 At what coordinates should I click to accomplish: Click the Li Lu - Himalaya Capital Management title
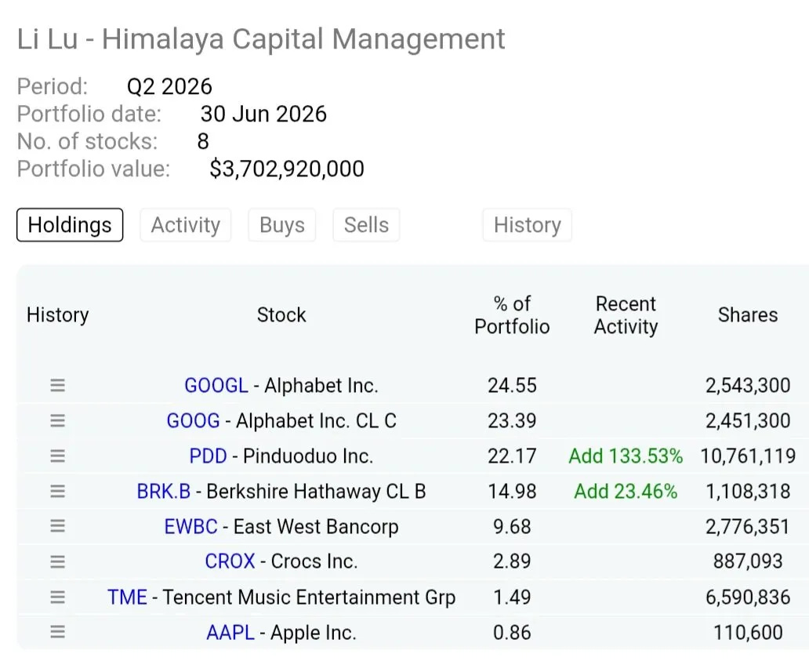(x=261, y=38)
